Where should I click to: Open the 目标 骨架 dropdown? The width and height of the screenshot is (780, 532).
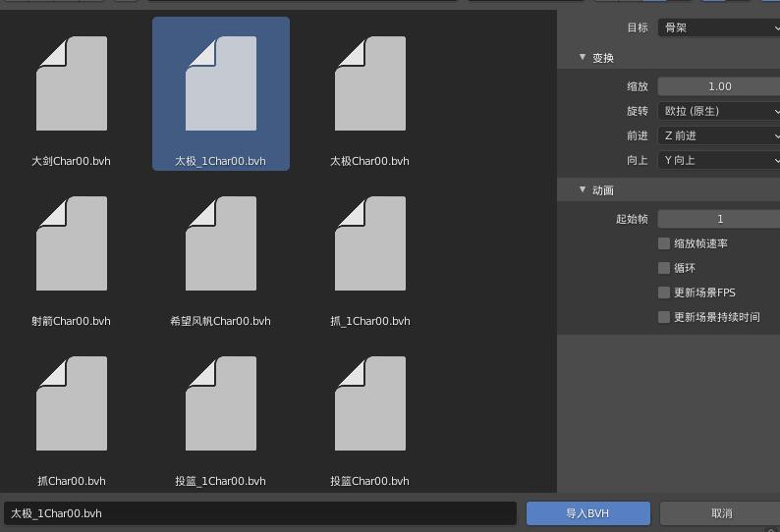718,27
